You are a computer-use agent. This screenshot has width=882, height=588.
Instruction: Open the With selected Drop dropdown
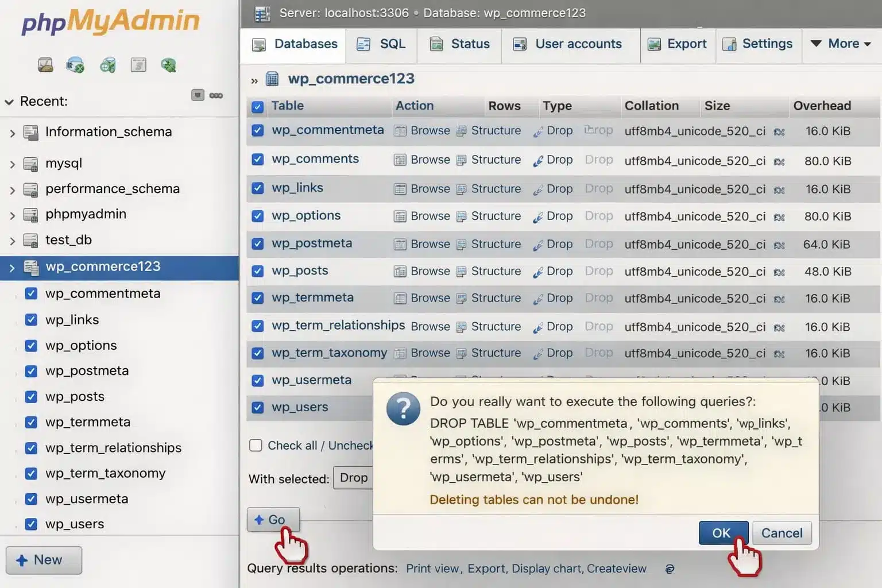354,478
